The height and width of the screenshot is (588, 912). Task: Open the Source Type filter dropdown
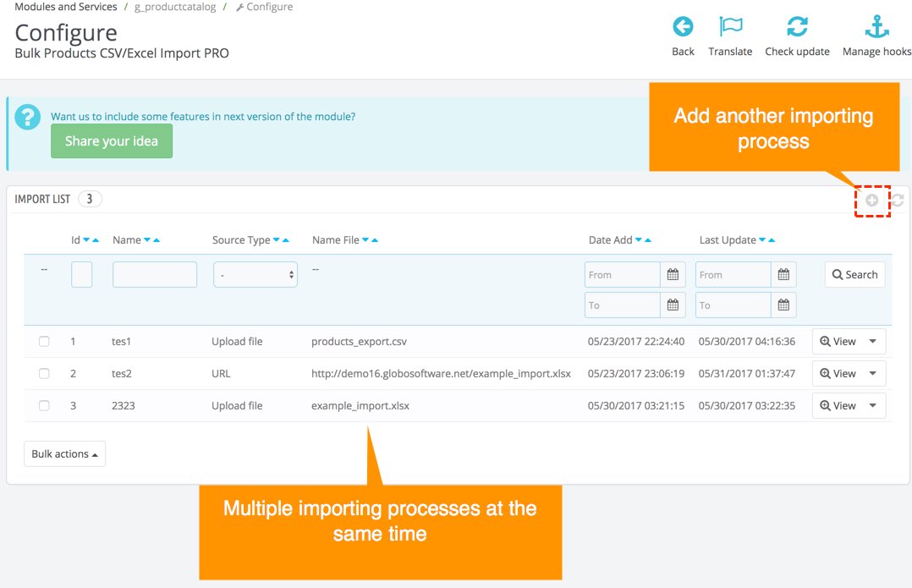[255, 274]
